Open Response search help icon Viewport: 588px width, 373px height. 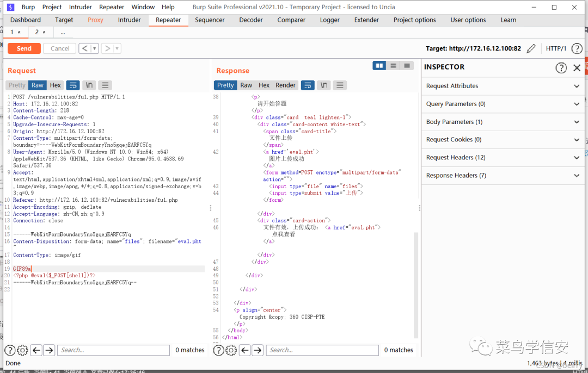[219, 350]
